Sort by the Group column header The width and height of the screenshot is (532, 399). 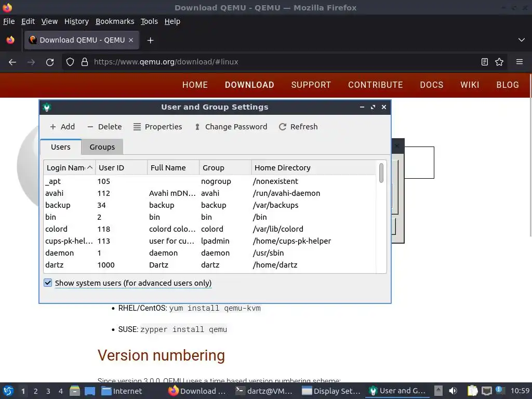coord(225,168)
